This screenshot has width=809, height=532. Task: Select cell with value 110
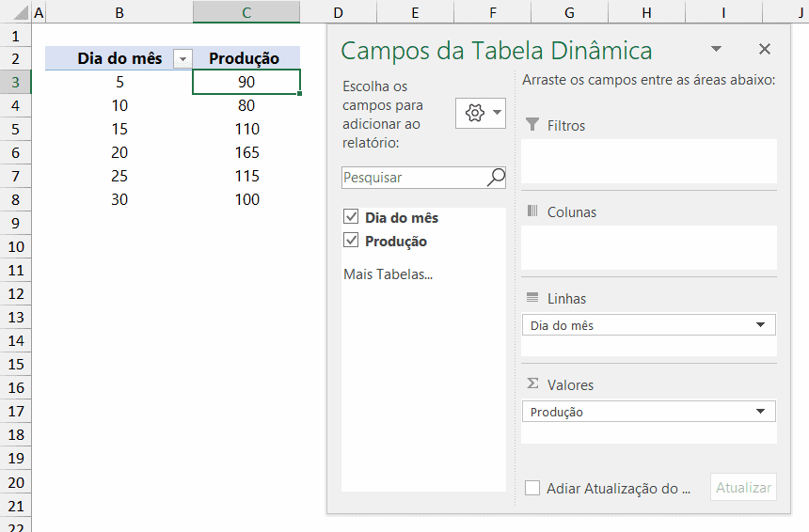click(x=246, y=129)
